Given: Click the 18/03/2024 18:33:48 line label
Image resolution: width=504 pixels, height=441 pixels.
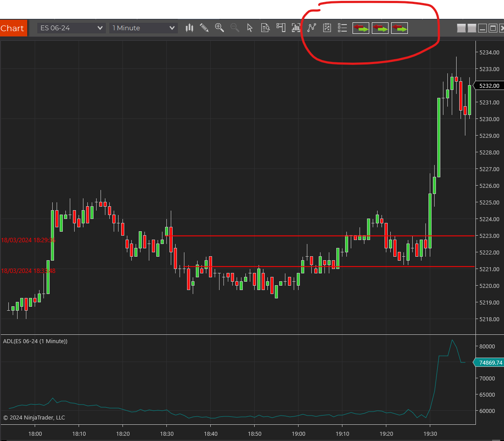Looking at the screenshot, I should click(28, 271).
